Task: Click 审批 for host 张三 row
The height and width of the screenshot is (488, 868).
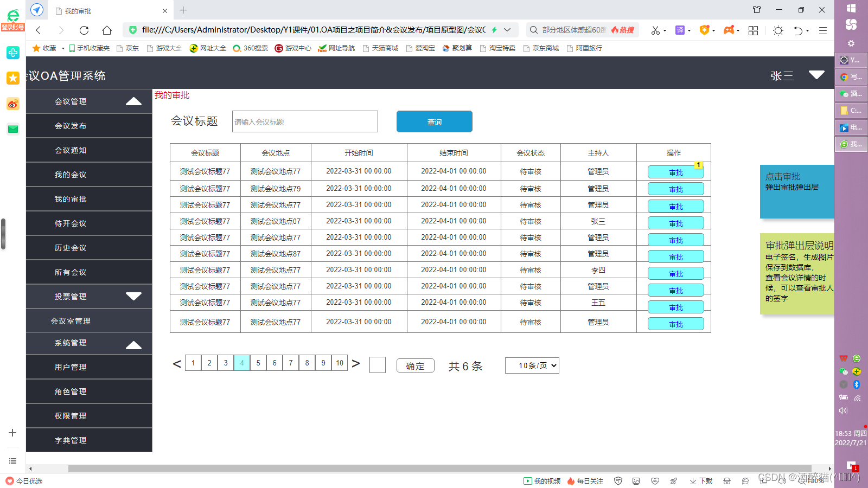Action: coord(676,223)
